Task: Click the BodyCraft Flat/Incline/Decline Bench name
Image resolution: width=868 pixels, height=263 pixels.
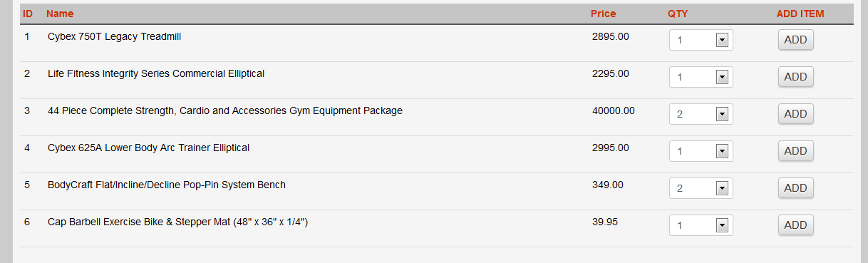Action: (x=167, y=185)
